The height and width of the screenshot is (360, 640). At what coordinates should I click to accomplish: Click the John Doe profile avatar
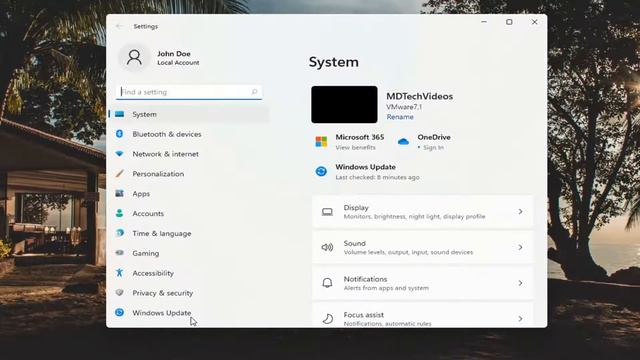pos(134,58)
